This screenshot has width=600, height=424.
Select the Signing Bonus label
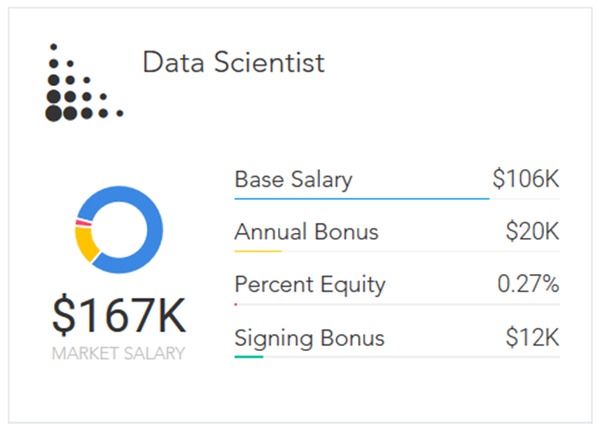tap(309, 338)
